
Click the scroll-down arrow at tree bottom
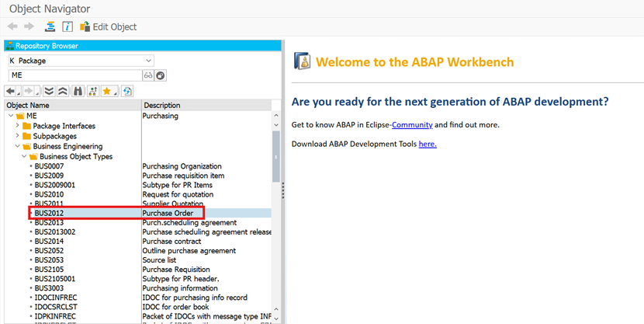point(276,319)
